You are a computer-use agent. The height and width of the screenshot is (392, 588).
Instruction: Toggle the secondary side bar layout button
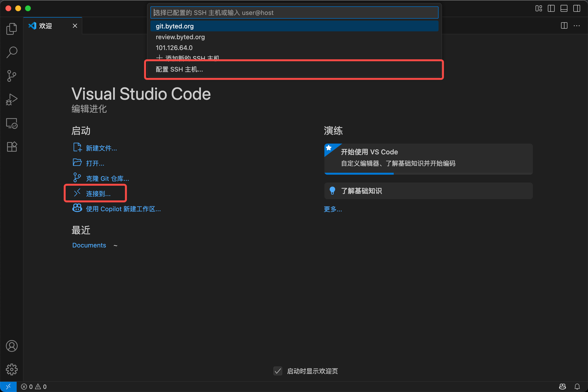577,9
